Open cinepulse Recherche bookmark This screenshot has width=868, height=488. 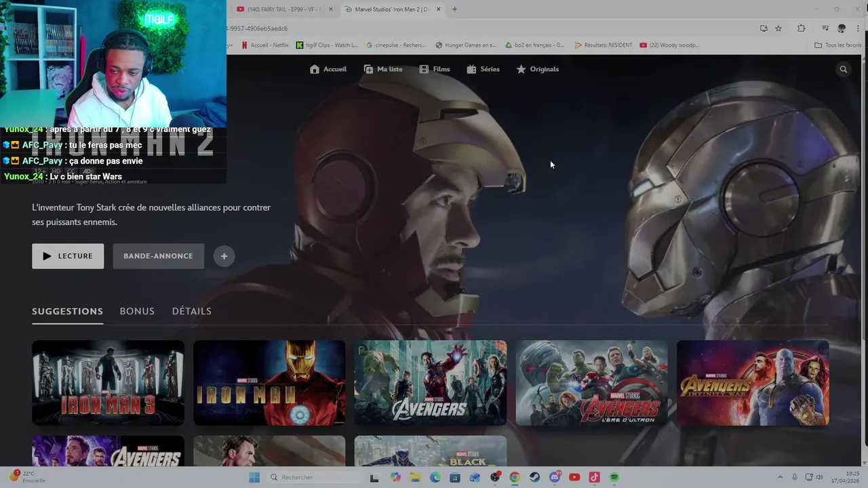[x=396, y=45]
